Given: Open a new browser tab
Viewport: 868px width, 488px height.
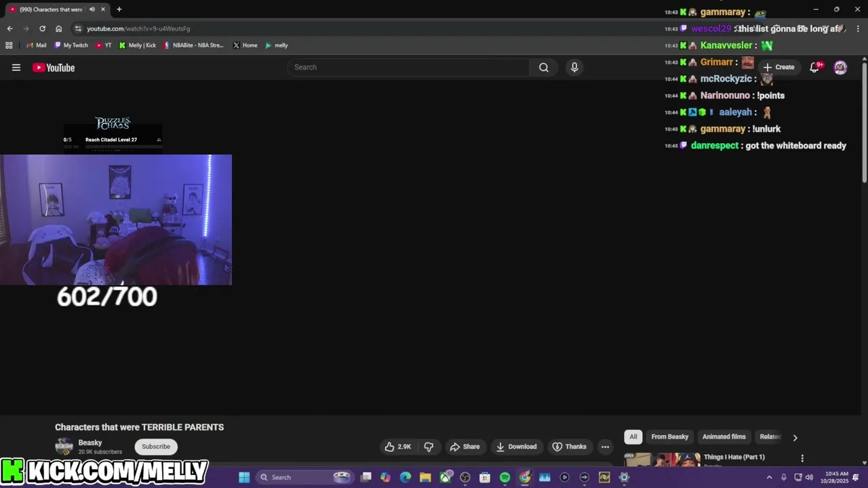Looking at the screenshot, I should (119, 9).
